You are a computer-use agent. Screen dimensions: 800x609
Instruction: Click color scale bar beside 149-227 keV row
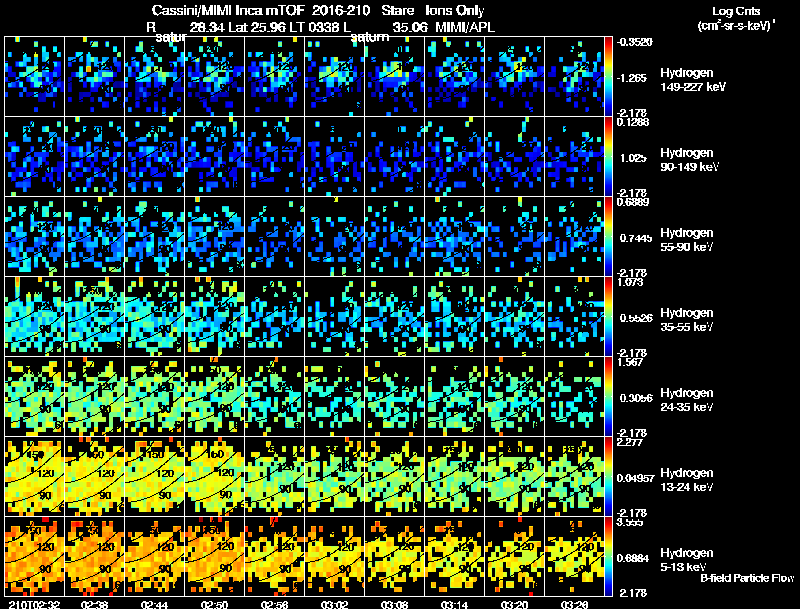pos(608,77)
